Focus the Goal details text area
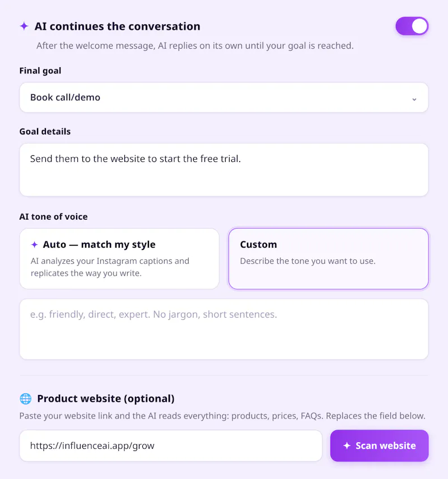Screen dimensions: 448x479 tap(224, 170)
